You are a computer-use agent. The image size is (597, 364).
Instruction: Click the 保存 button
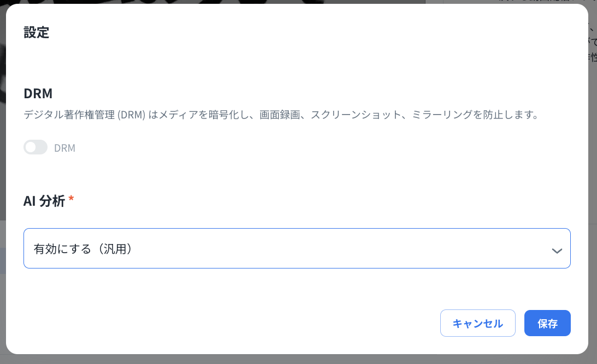click(547, 323)
